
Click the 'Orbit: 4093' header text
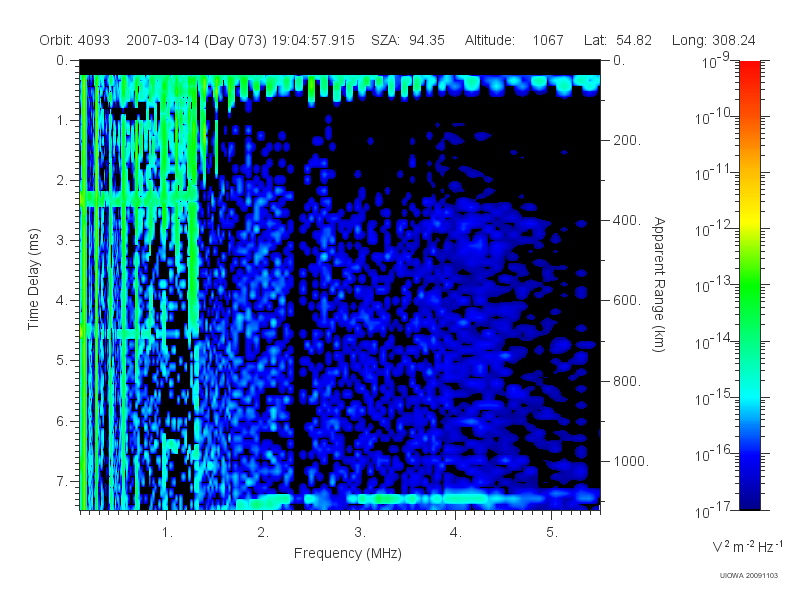point(74,40)
